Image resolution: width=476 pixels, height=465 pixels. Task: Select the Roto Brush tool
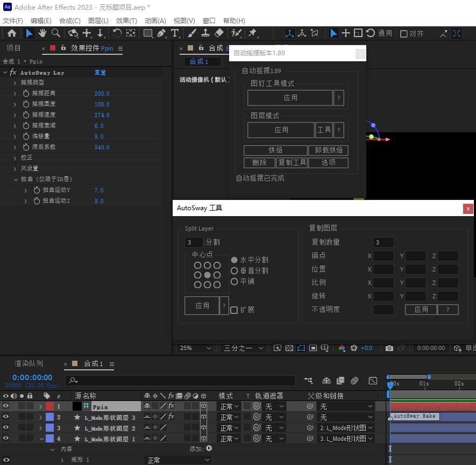(236, 33)
